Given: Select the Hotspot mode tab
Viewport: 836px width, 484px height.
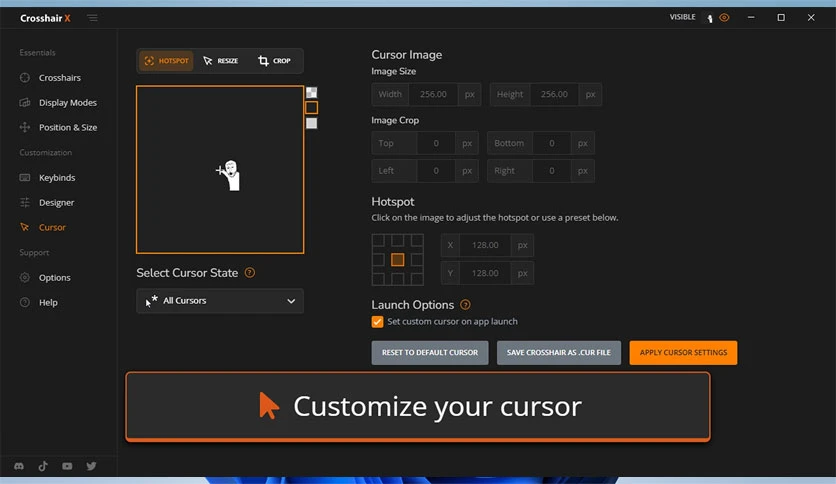Looking at the screenshot, I should pos(166,61).
